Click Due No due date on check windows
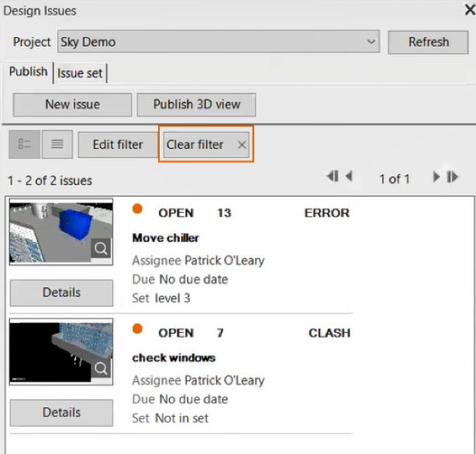This screenshot has height=454, width=476. tap(180, 400)
